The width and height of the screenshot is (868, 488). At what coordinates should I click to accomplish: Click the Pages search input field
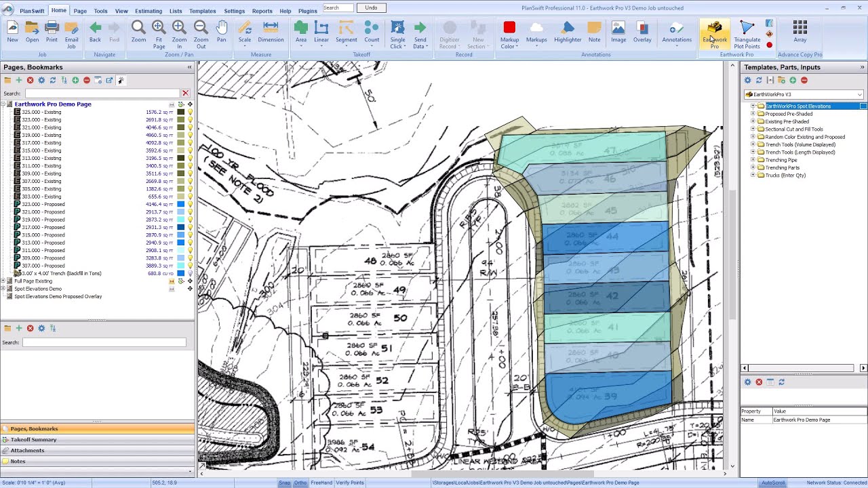[103, 93]
